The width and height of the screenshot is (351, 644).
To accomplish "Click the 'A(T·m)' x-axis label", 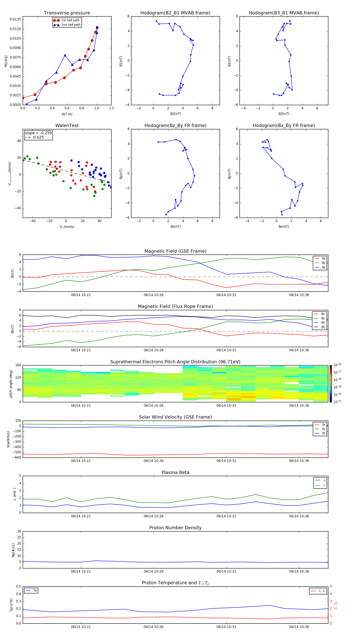I will pos(67,114).
